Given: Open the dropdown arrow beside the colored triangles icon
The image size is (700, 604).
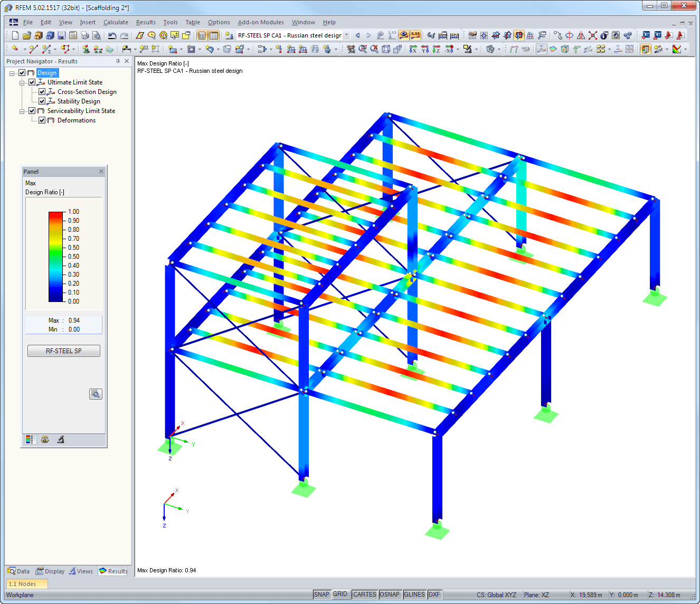Looking at the screenshot, I should 685,49.
